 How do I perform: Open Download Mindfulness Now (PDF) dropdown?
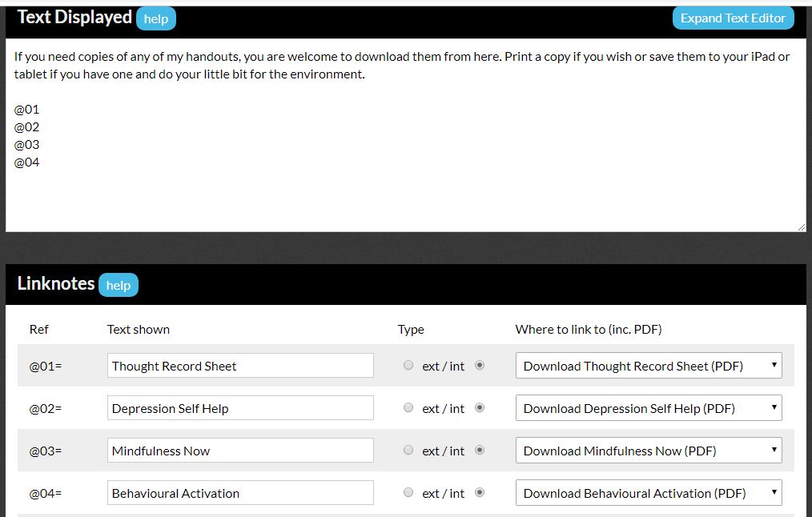click(x=649, y=451)
